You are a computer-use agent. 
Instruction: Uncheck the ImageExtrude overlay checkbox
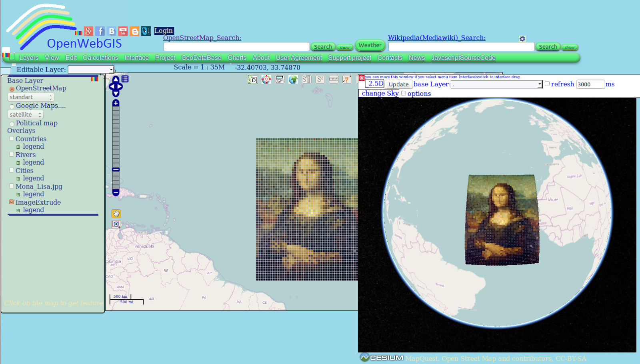12,202
